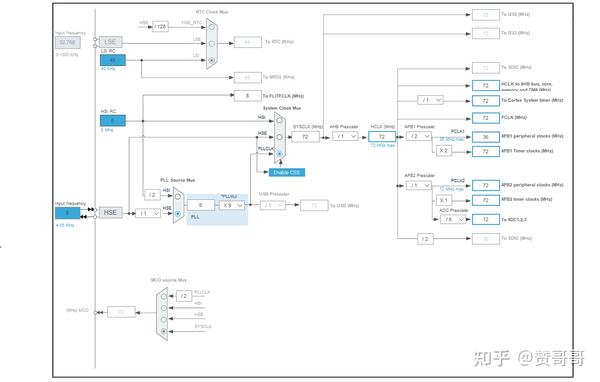Viewport: 600px width, 382px height.
Task: Open the APB1 Prescaler dropdown
Action: click(419, 136)
